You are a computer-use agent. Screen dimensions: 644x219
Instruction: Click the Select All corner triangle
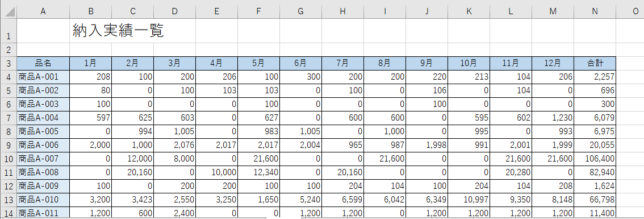pos(8,11)
